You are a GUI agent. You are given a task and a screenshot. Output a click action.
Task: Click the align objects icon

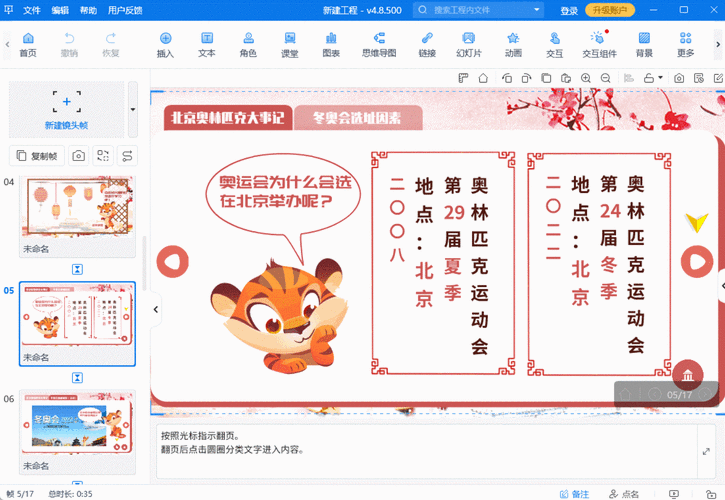(x=629, y=78)
